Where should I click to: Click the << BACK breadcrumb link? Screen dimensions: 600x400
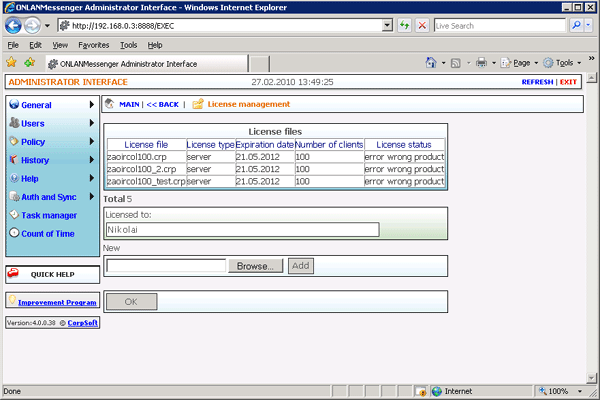[163, 104]
